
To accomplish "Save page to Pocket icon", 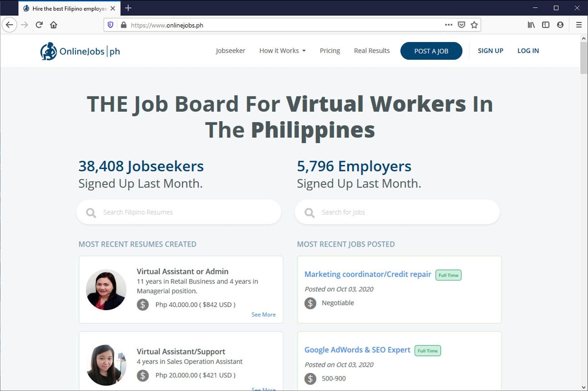I will 462,25.
